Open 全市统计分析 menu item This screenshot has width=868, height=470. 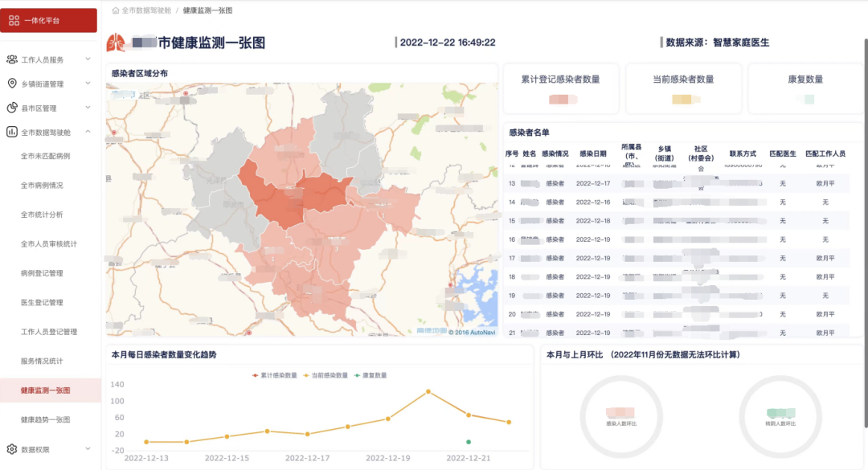[42, 215]
